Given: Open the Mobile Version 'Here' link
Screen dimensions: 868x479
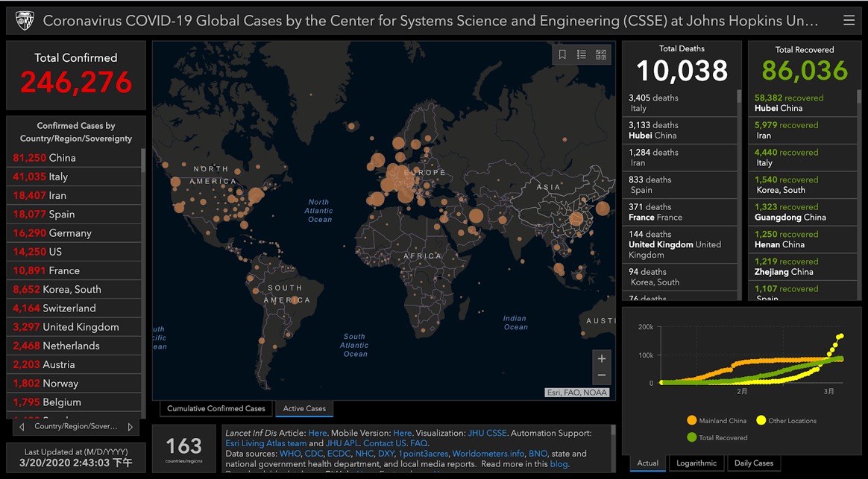Looking at the screenshot, I should tap(403, 433).
